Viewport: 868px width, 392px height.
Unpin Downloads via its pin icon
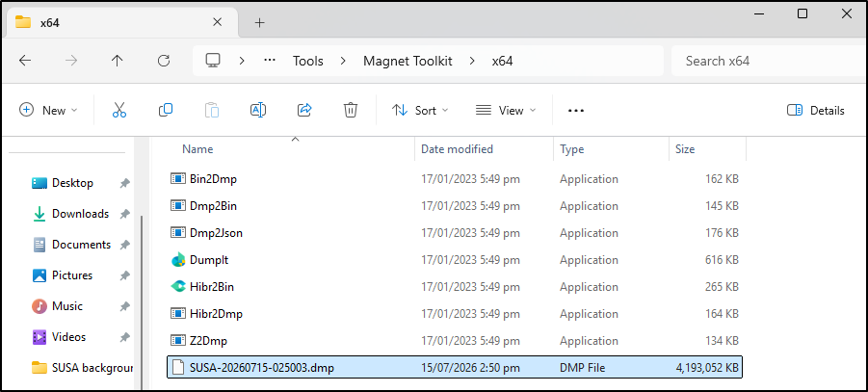125,214
